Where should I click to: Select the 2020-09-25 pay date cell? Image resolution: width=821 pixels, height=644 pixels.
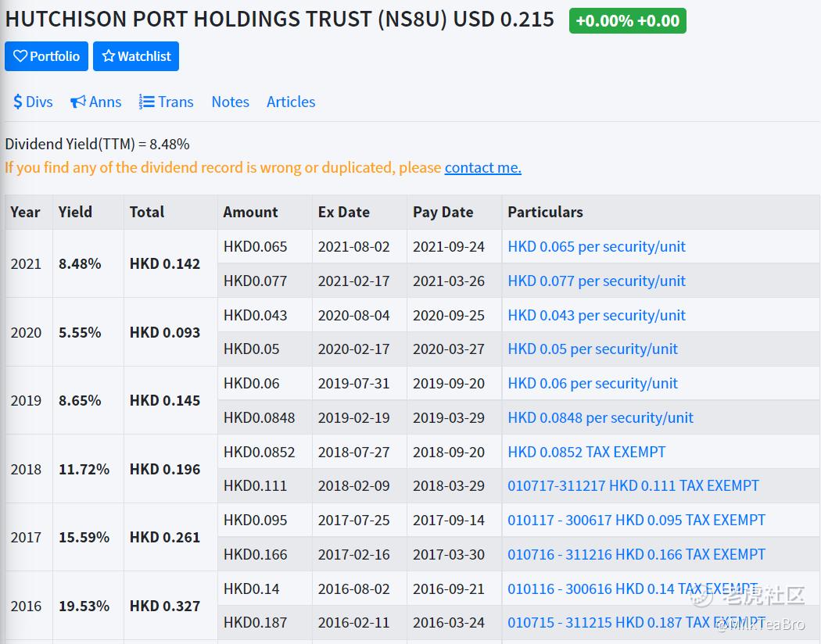[454, 316]
